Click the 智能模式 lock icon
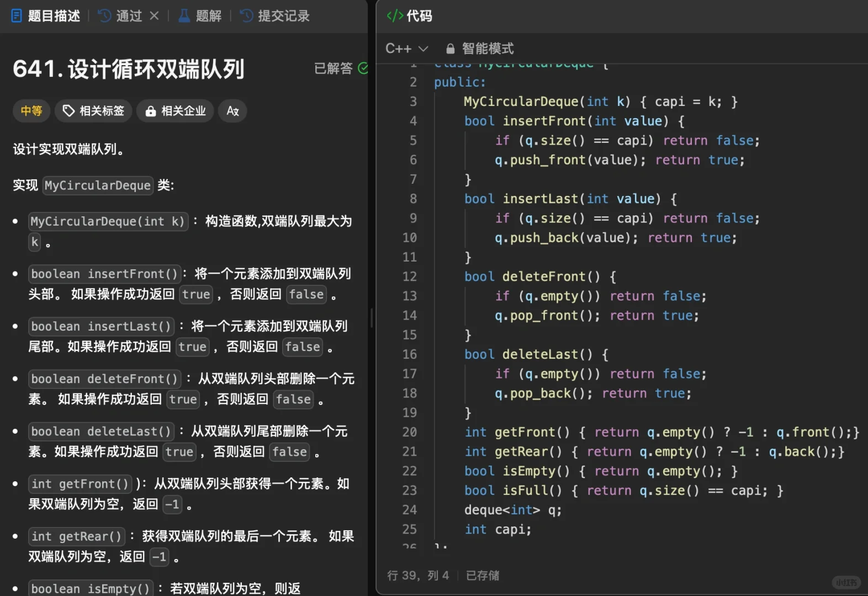The width and height of the screenshot is (868, 596). [x=450, y=49]
